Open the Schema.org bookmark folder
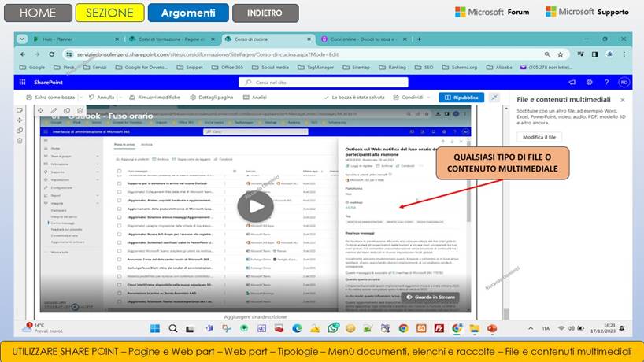 pos(460,68)
